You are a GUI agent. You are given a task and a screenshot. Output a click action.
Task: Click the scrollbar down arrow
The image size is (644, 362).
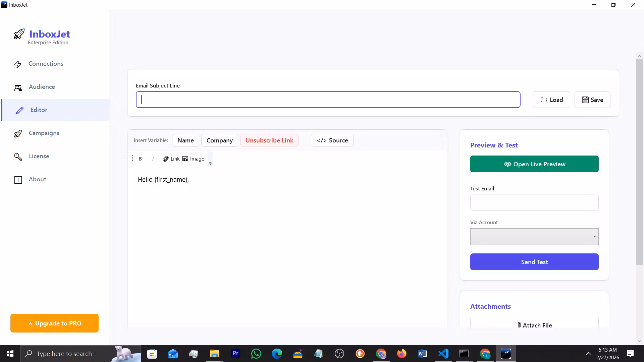[x=639, y=341]
